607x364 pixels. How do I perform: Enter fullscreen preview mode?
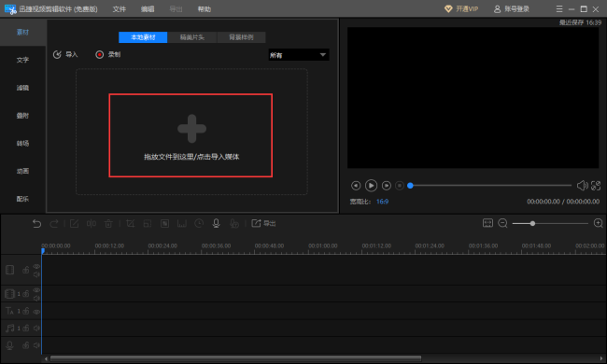(x=596, y=186)
